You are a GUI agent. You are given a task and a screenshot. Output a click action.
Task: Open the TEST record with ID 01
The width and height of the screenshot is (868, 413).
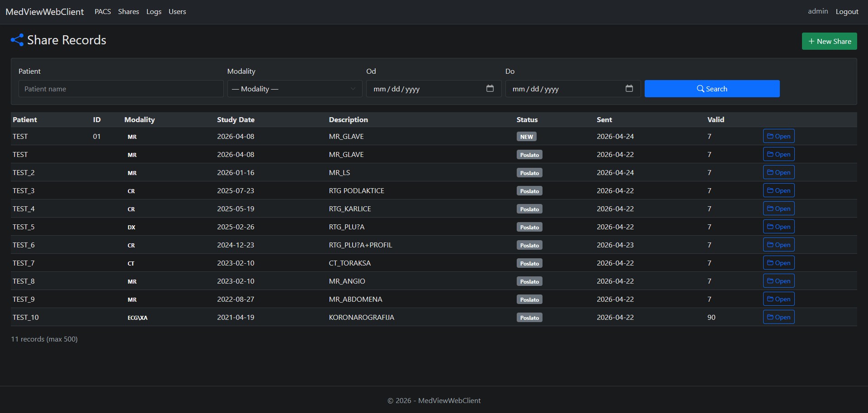click(778, 136)
